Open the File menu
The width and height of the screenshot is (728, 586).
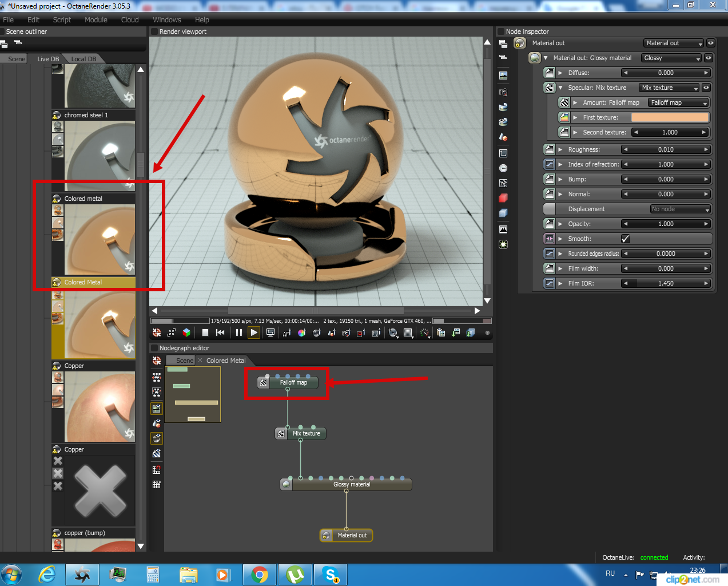click(8, 19)
